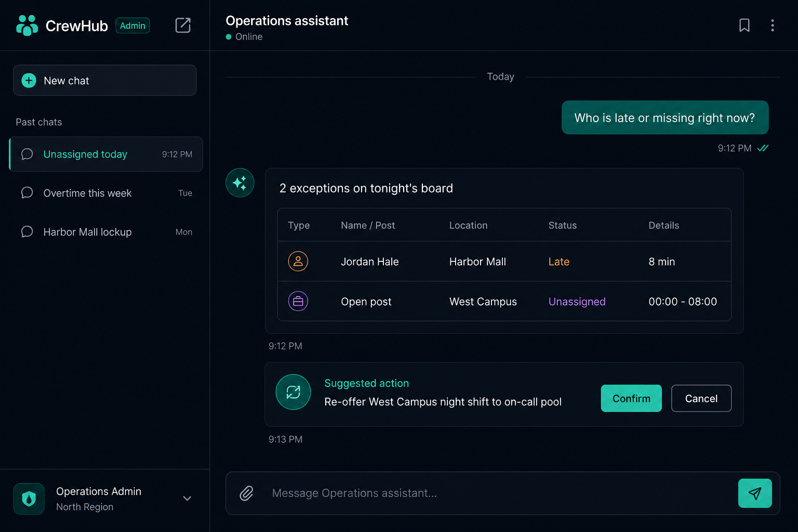Expand the Operations Admin account chevron
The height and width of the screenshot is (532, 798).
[x=187, y=498]
